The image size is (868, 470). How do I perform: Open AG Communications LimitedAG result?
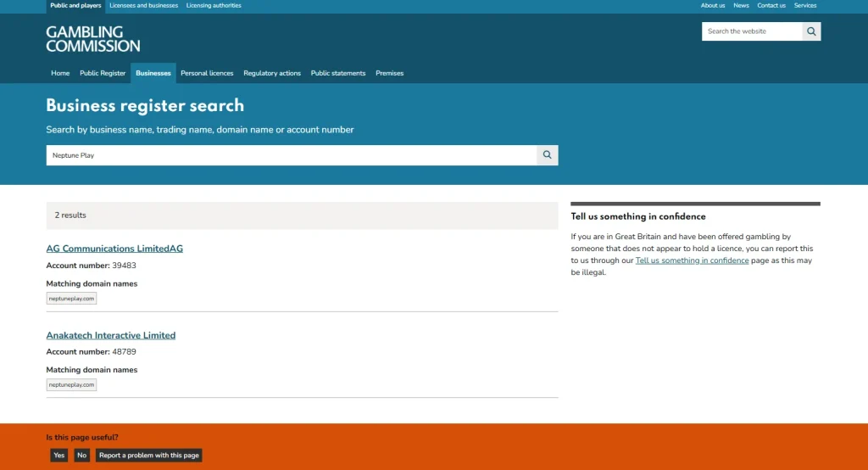(x=114, y=249)
